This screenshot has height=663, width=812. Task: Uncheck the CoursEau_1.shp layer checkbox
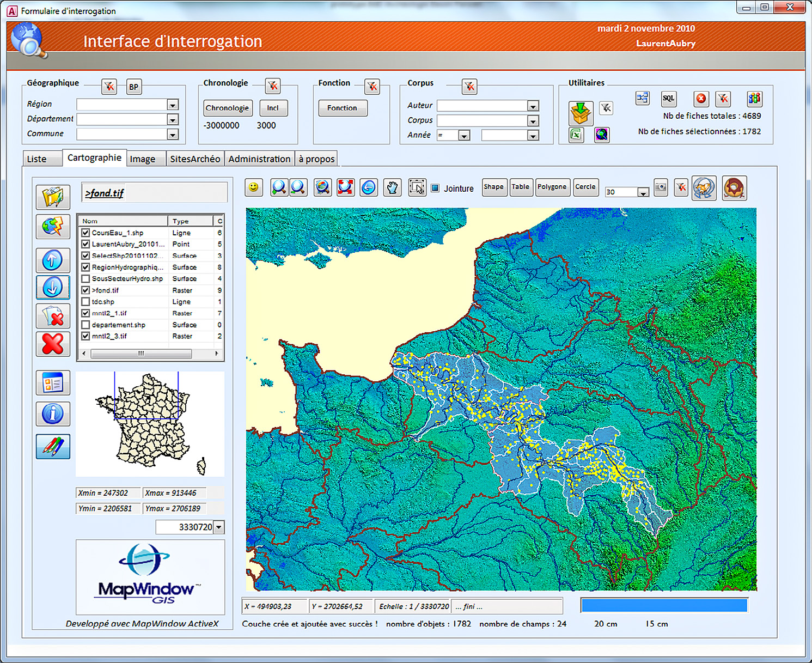[86, 233]
